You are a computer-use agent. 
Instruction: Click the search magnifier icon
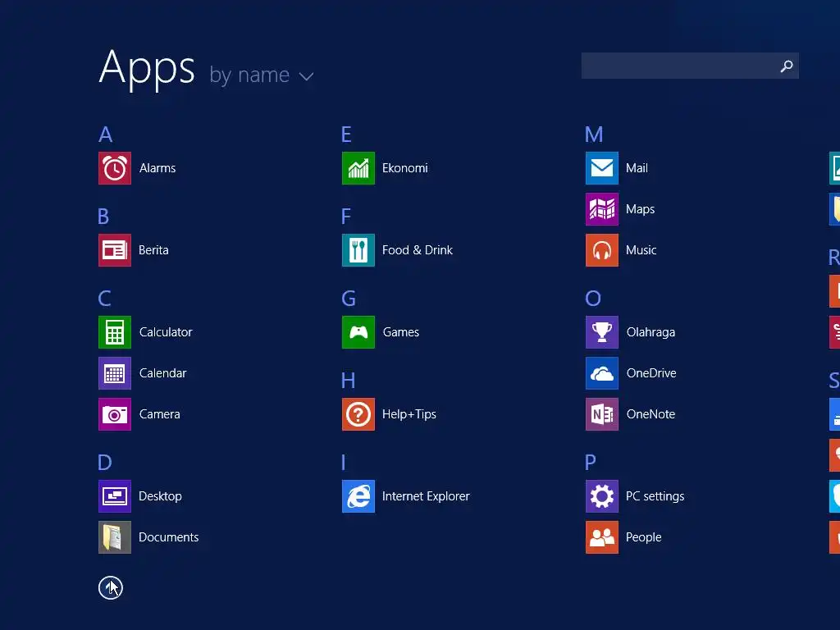click(787, 66)
